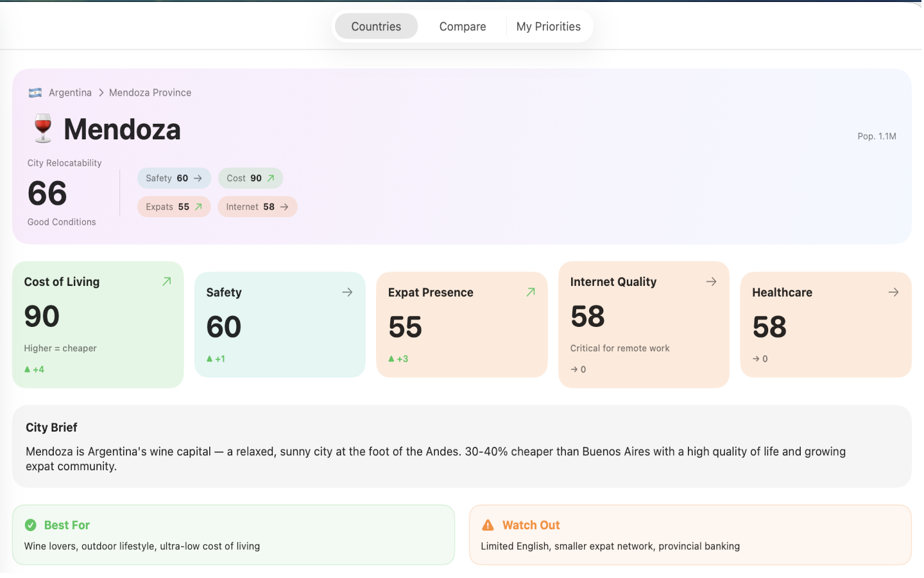Click the Pop. 1.1M label
The height and width of the screenshot is (578, 924).
click(877, 136)
